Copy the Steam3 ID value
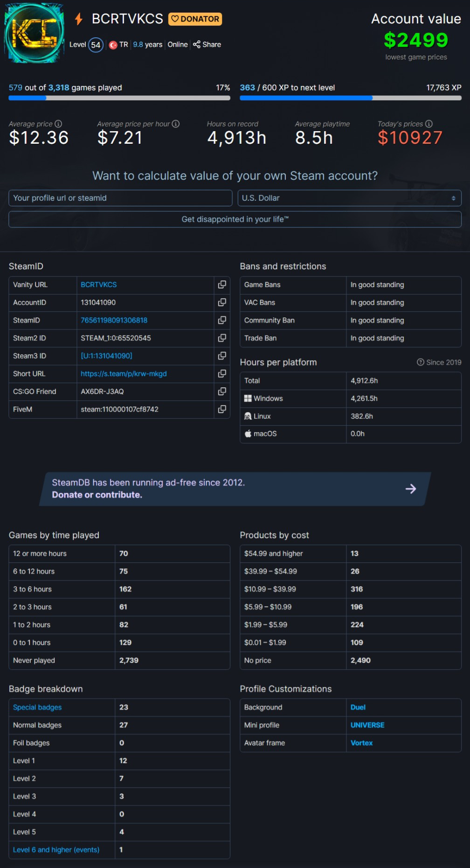Screen dimensions: 470x868 (222, 356)
